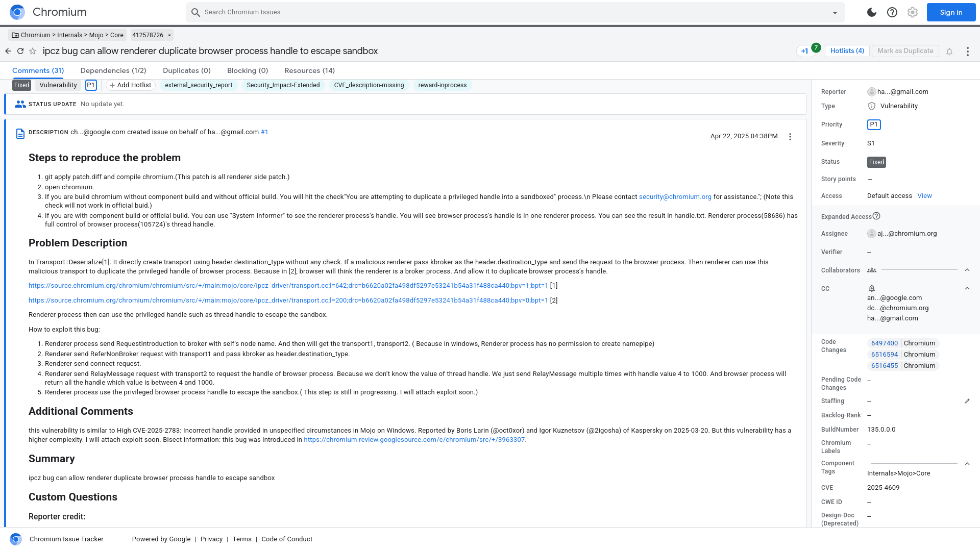980x551 pixels.
Task: Click the CVE_description-missing chip
Action: pos(369,85)
